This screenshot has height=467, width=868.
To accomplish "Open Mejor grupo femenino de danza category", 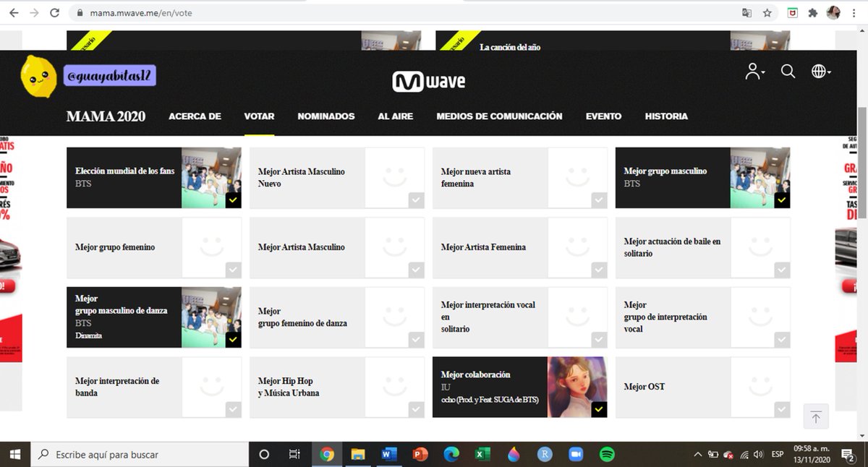I will point(337,317).
